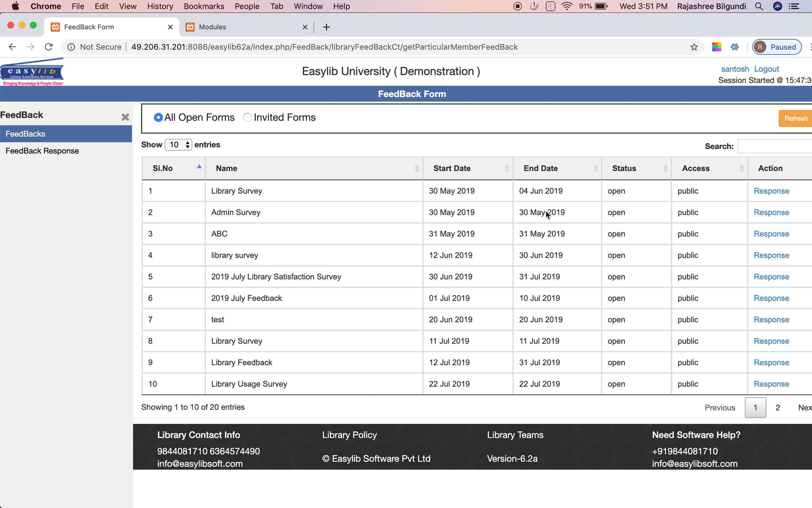Click the Wi-Fi status icon
The image size is (812, 508).
pyautogui.click(x=567, y=6)
